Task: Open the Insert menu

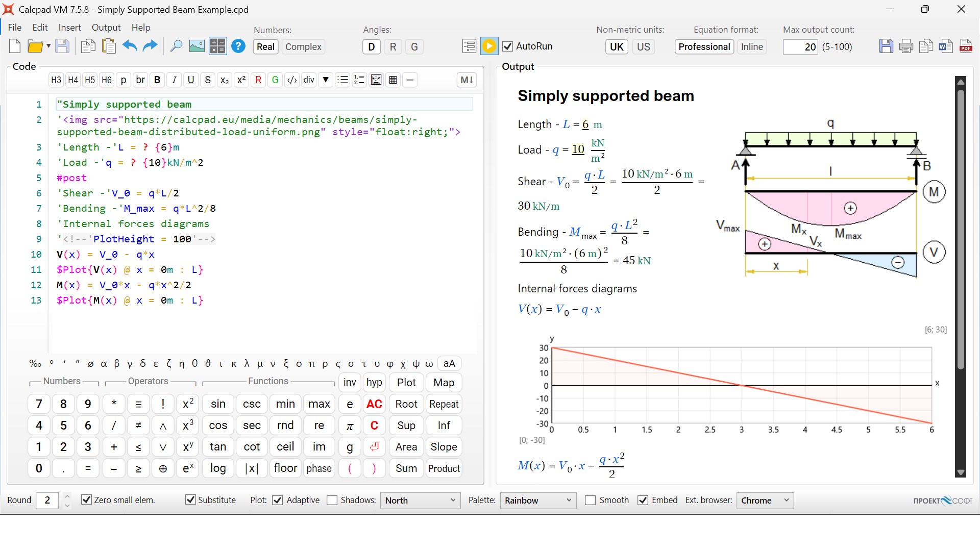Action: (x=69, y=28)
